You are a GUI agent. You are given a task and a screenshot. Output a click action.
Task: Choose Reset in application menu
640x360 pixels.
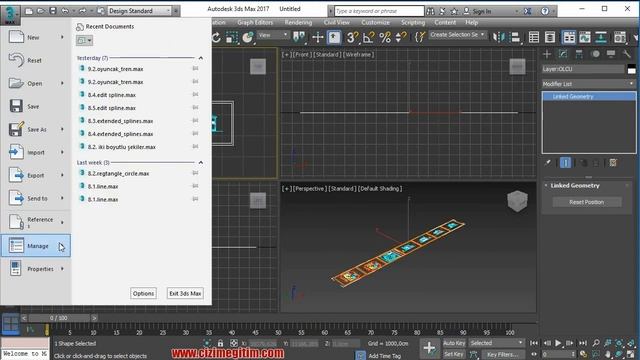[36, 60]
